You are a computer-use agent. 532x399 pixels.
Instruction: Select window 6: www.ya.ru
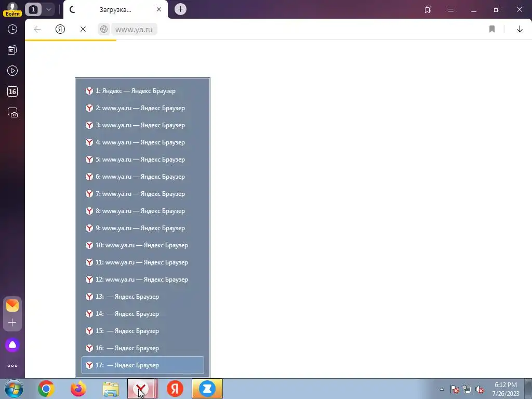[143, 177]
